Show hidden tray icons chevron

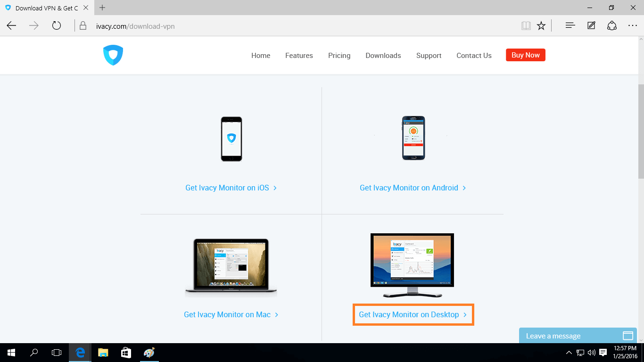coord(569,353)
